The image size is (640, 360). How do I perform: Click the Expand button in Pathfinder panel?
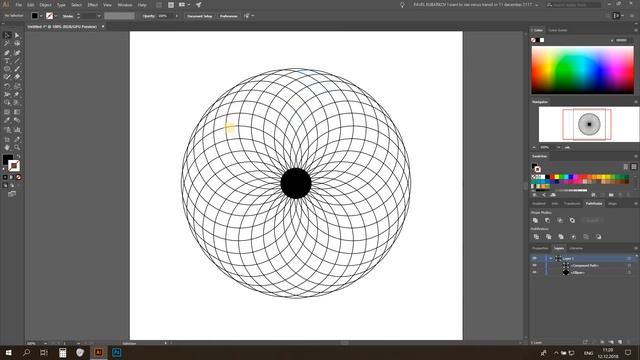tap(593, 220)
